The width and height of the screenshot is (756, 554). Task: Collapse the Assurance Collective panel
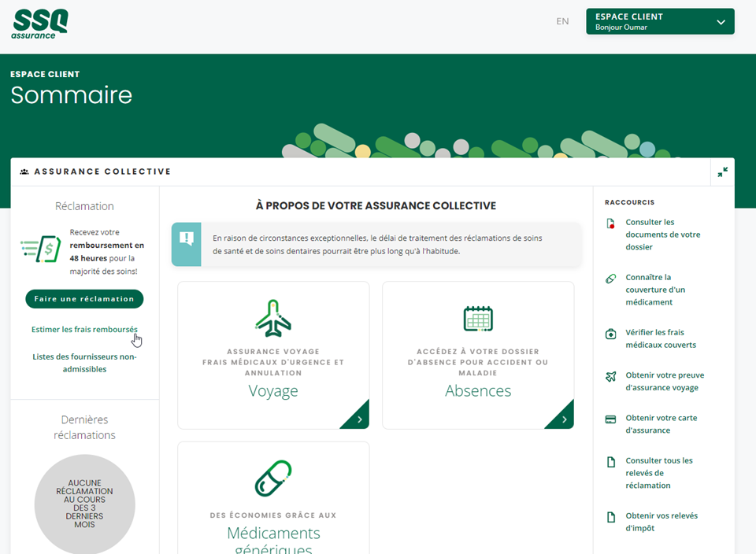click(x=722, y=172)
